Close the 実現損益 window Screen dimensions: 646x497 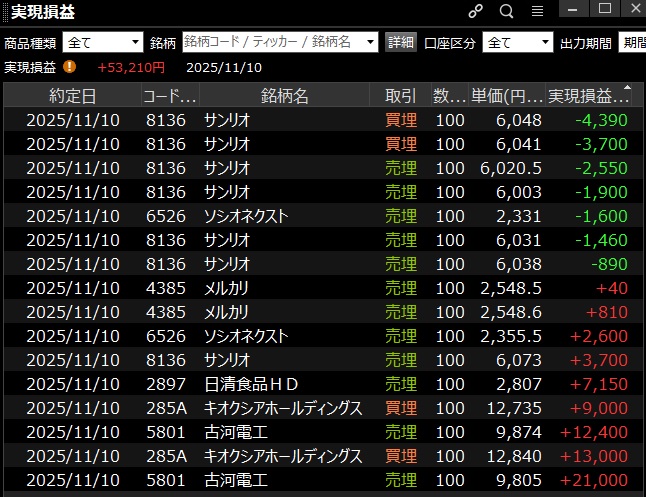(x=632, y=9)
